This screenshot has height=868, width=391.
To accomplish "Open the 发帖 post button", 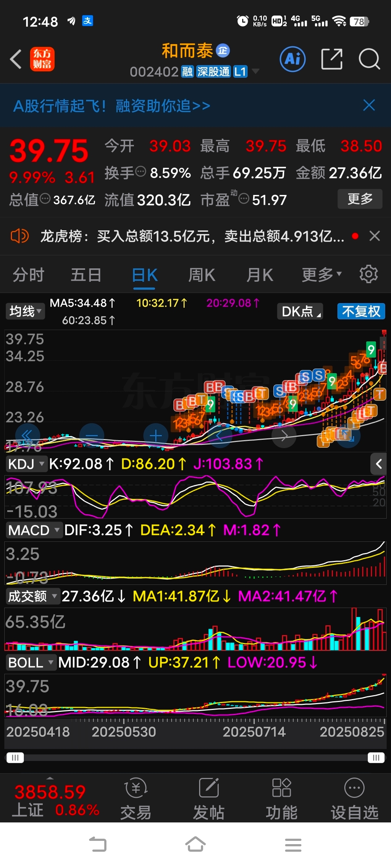I will click(x=209, y=799).
